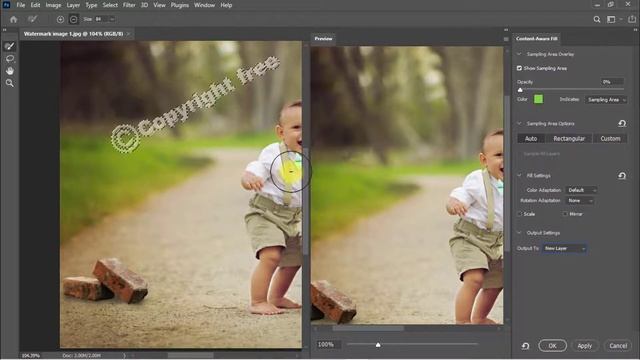Click the Opacity slider handle
The height and width of the screenshot is (360, 640).
(x=520, y=90)
